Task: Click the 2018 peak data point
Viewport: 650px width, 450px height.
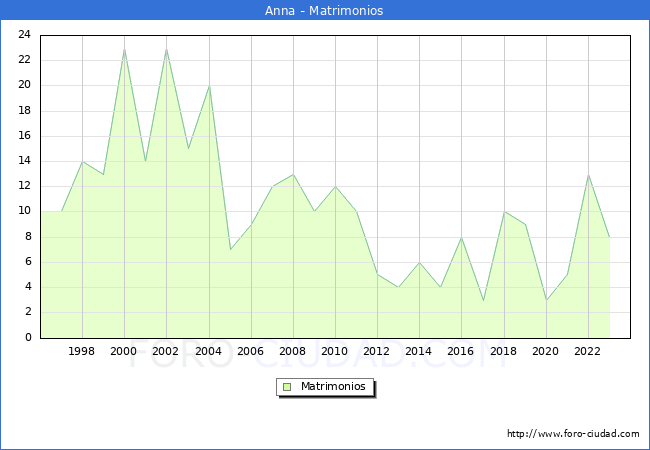Action: coord(504,212)
